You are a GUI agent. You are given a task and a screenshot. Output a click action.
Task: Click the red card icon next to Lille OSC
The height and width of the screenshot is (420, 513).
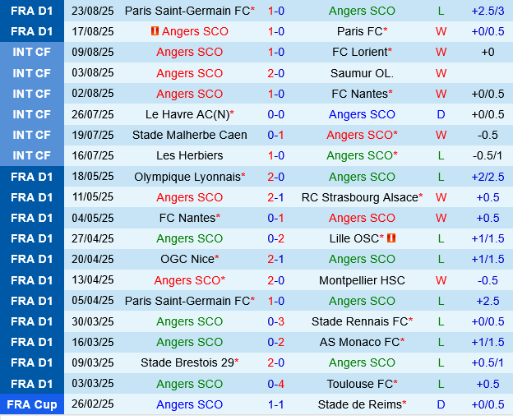tap(391, 238)
